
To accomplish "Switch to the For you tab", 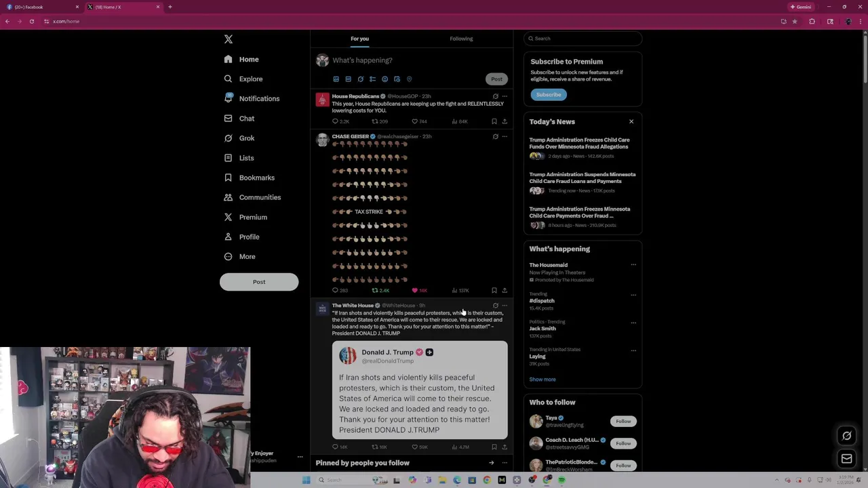I will pos(359,39).
